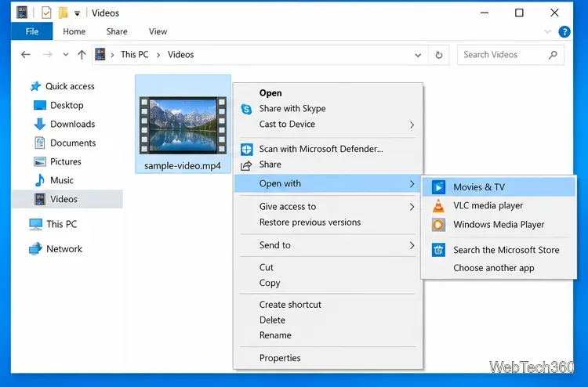Click the Share arrow icon in context menu
588x387 pixels.
tap(246, 165)
